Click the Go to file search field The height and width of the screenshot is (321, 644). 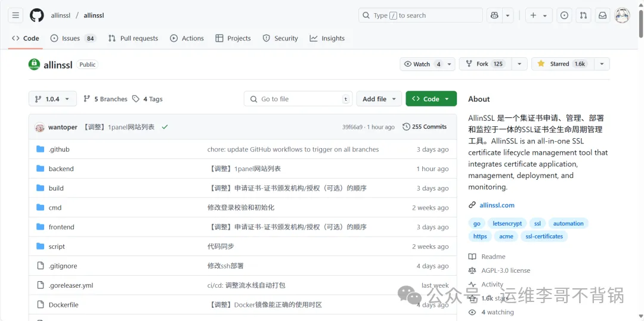(x=298, y=99)
